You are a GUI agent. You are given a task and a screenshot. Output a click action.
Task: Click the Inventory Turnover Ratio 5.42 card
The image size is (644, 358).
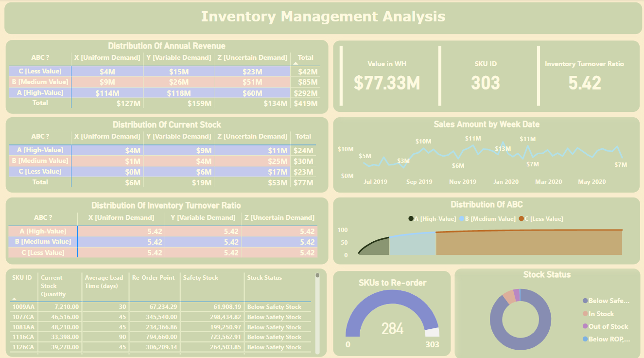pos(584,76)
